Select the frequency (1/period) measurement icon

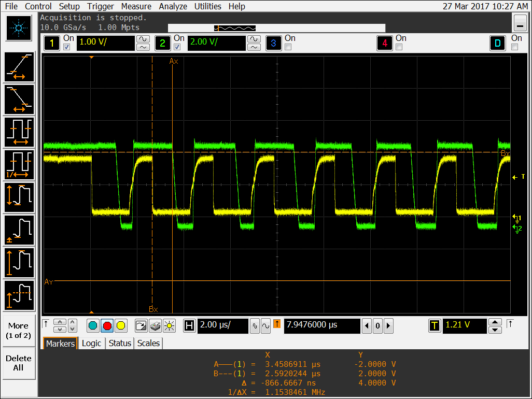tap(19, 165)
